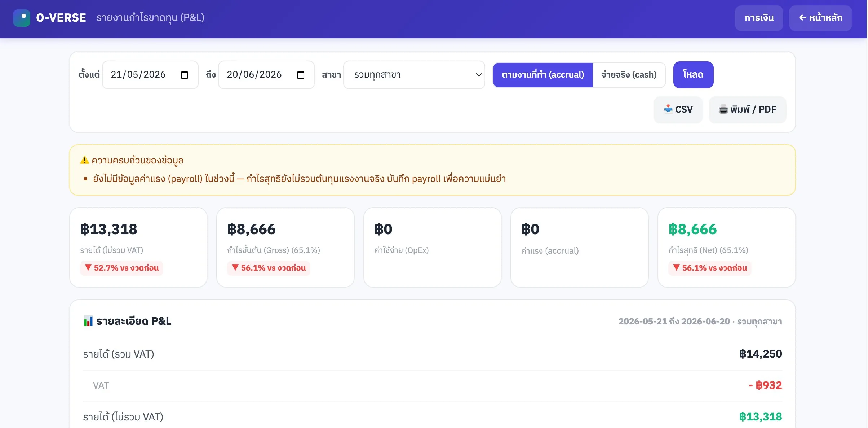Screen dimensions: 868x428
Task: Click the bar chart icon beside รายละเอียด P&L
Action: tap(88, 321)
